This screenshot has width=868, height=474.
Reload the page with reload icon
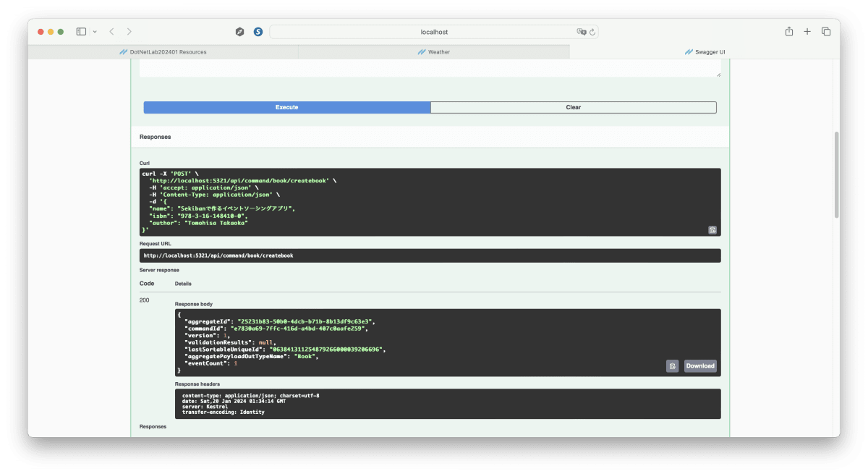point(592,32)
